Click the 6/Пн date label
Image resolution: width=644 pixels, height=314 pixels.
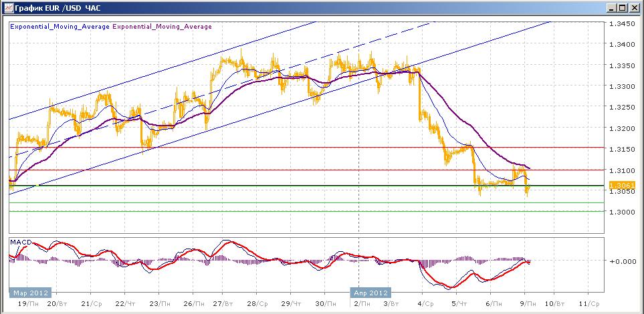click(x=493, y=304)
